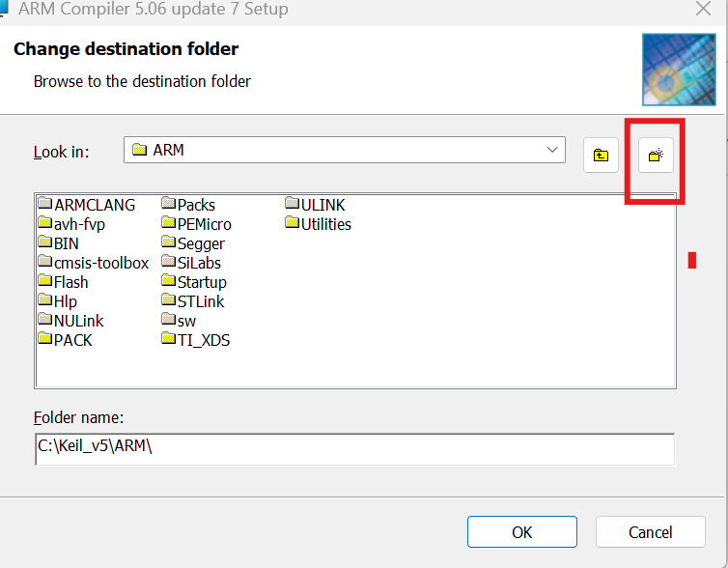This screenshot has width=728, height=568.
Task: Select the Packs folder
Action: pyautogui.click(x=188, y=205)
